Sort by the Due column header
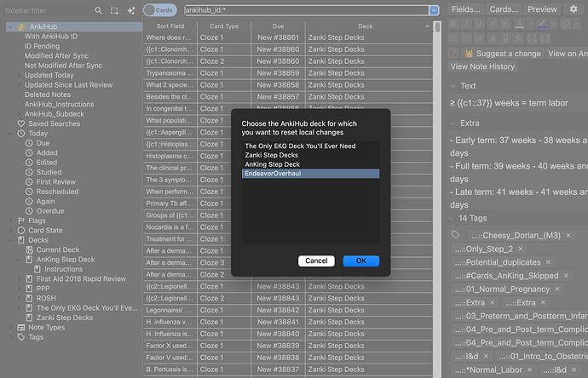 (x=279, y=26)
